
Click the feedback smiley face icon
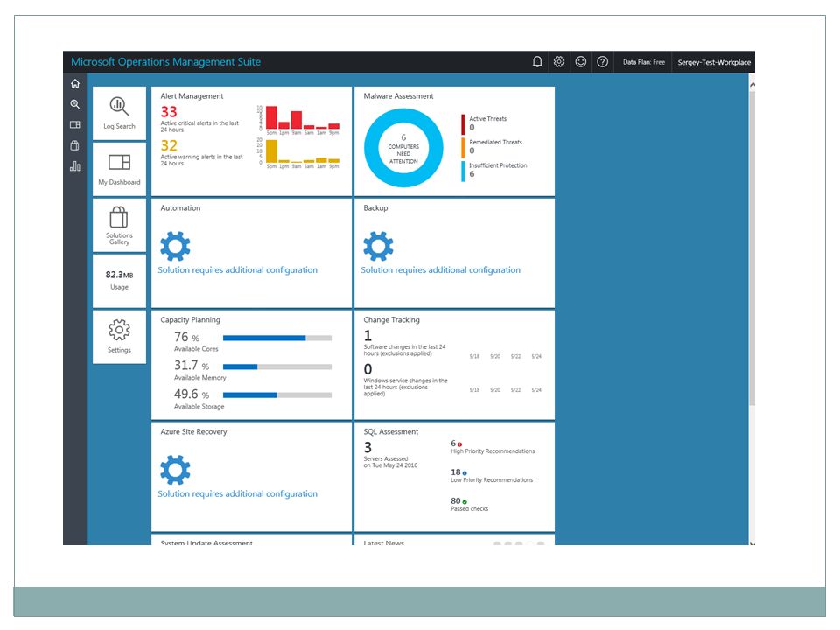click(x=581, y=62)
